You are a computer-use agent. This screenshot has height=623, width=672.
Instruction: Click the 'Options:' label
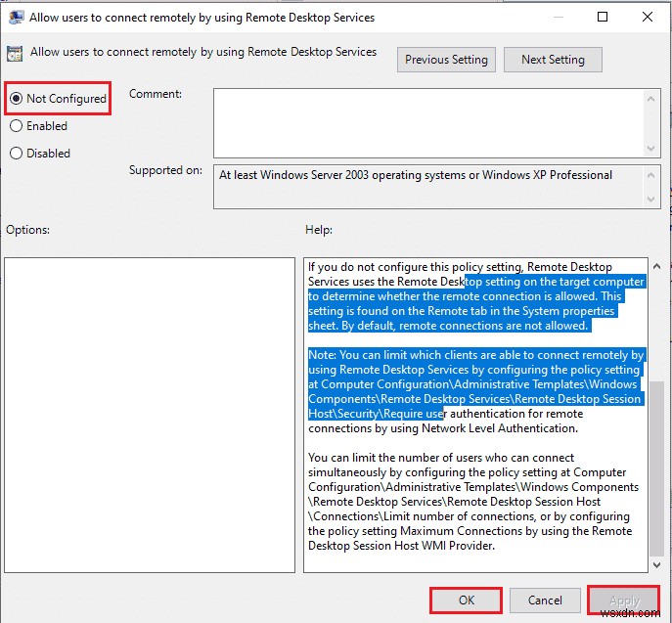click(x=27, y=230)
